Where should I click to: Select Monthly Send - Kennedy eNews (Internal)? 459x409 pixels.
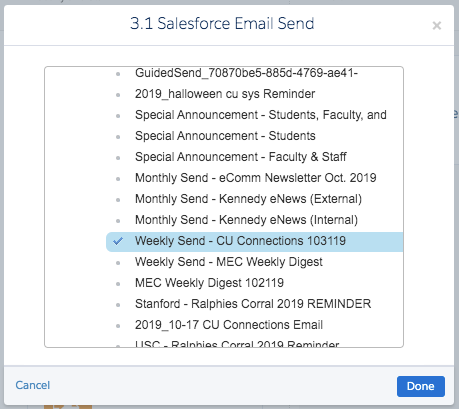click(246, 220)
